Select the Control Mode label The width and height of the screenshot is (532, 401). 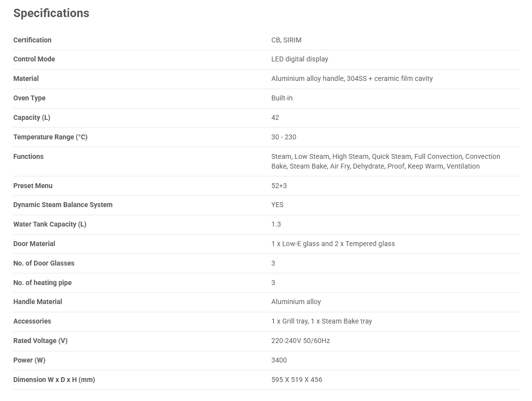34,59
